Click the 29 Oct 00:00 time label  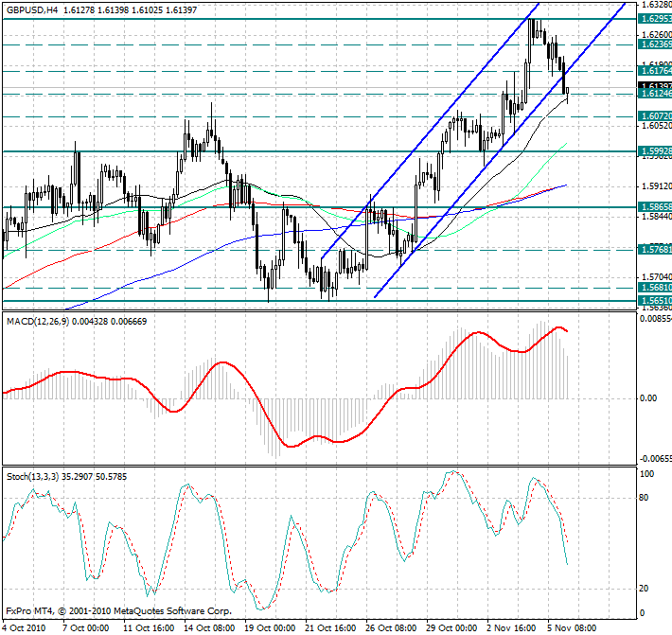coord(451,628)
